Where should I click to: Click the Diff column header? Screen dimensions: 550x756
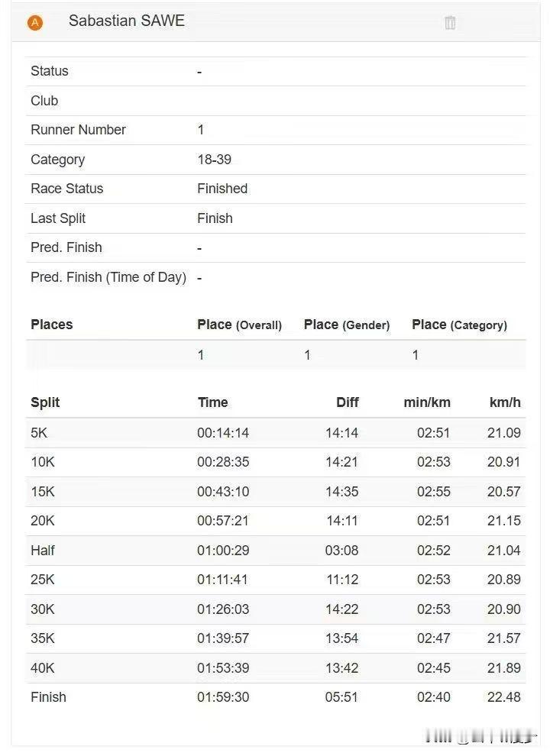[x=347, y=402]
